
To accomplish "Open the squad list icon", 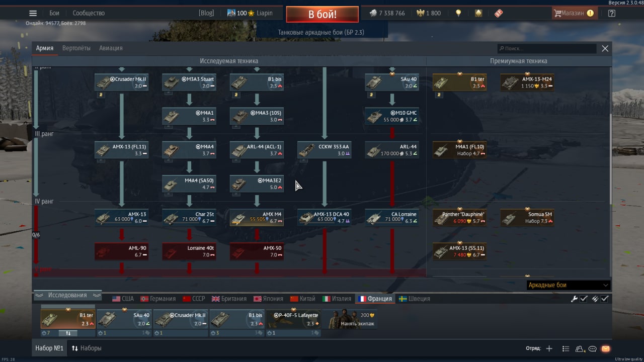I will click(566, 348).
